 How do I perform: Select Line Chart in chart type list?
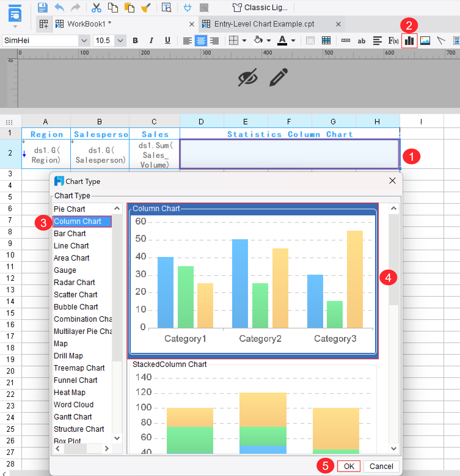click(71, 246)
